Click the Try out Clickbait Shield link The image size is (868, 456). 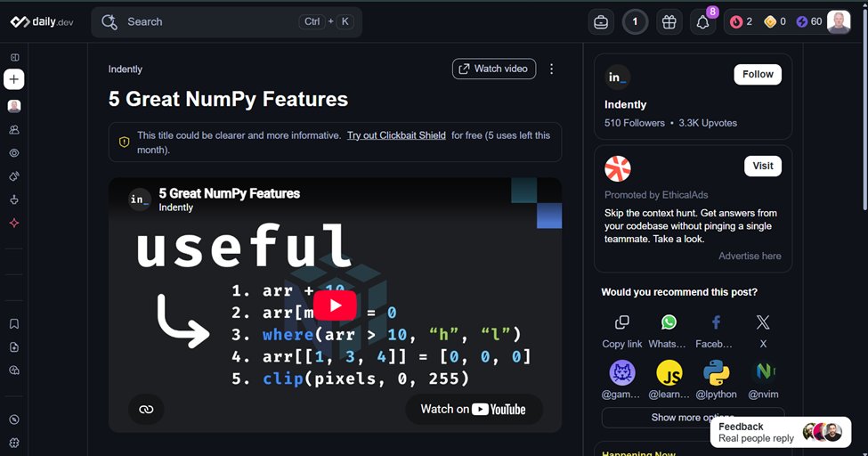coord(396,135)
